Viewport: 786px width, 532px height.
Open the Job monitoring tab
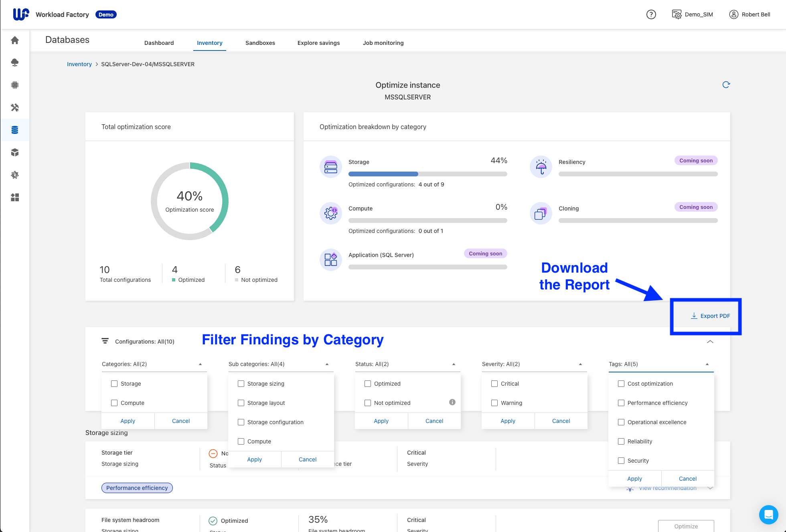[x=383, y=43]
